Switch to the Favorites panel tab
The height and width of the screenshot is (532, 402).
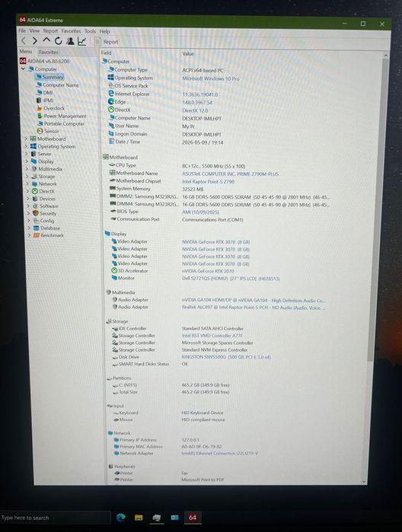[x=48, y=52]
